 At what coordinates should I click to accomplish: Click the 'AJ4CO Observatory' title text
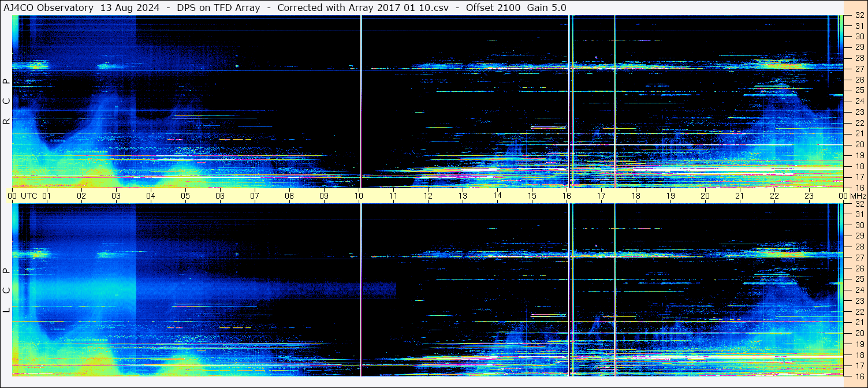click(50, 8)
